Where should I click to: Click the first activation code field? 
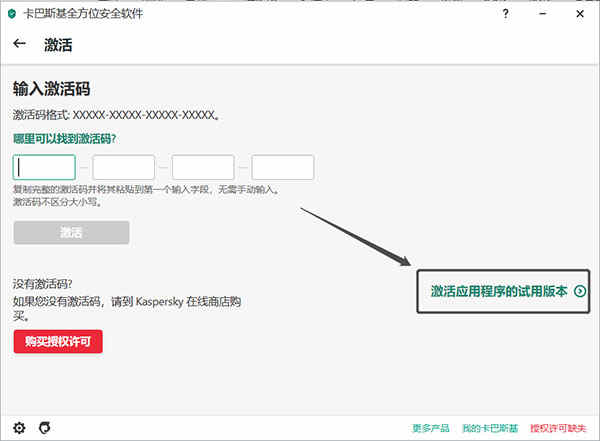44,167
